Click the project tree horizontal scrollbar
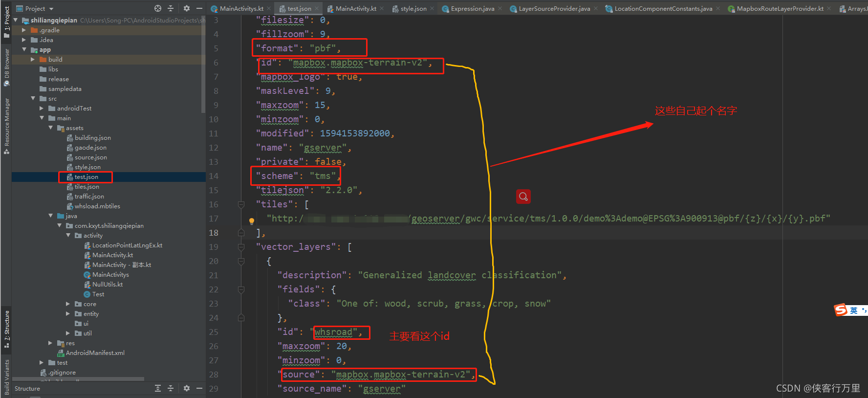This screenshot has width=868, height=398. click(78, 379)
